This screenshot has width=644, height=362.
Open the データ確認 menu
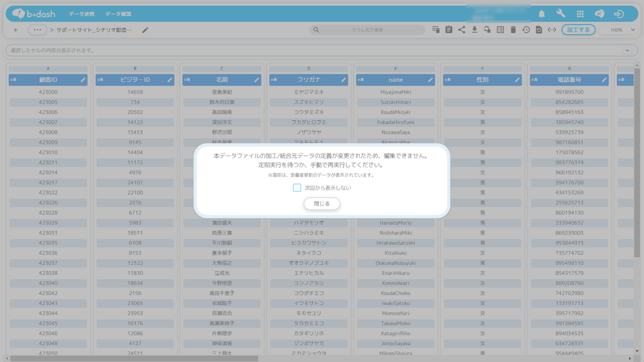click(118, 14)
